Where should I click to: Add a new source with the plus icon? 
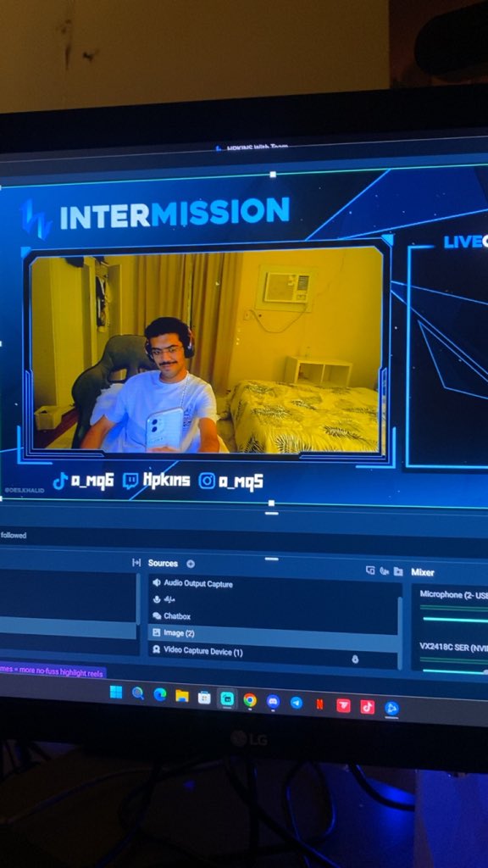pyautogui.click(x=191, y=564)
